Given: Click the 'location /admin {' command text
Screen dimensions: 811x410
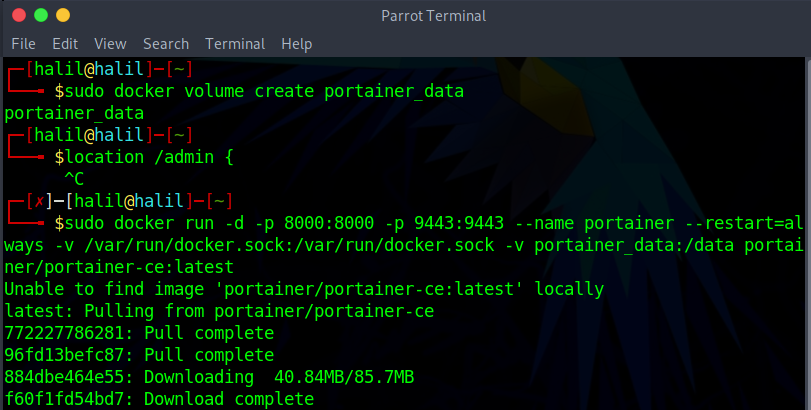Looking at the screenshot, I should tap(149, 157).
